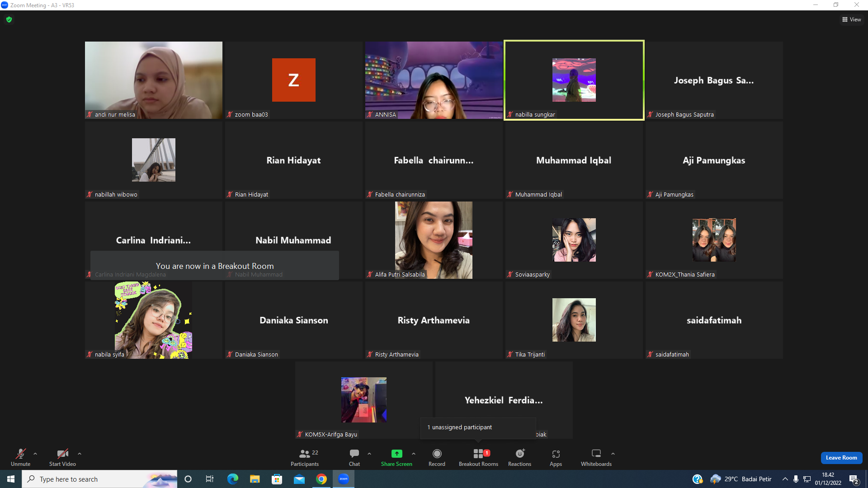Select ANNISA video tile
The height and width of the screenshot is (488, 868).
[434, 80]
